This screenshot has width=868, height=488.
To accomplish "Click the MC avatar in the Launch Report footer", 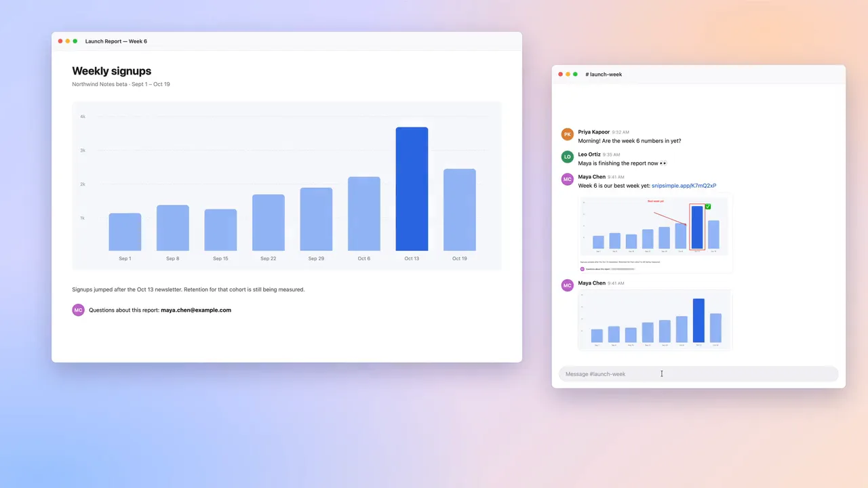I will point(78,310).
